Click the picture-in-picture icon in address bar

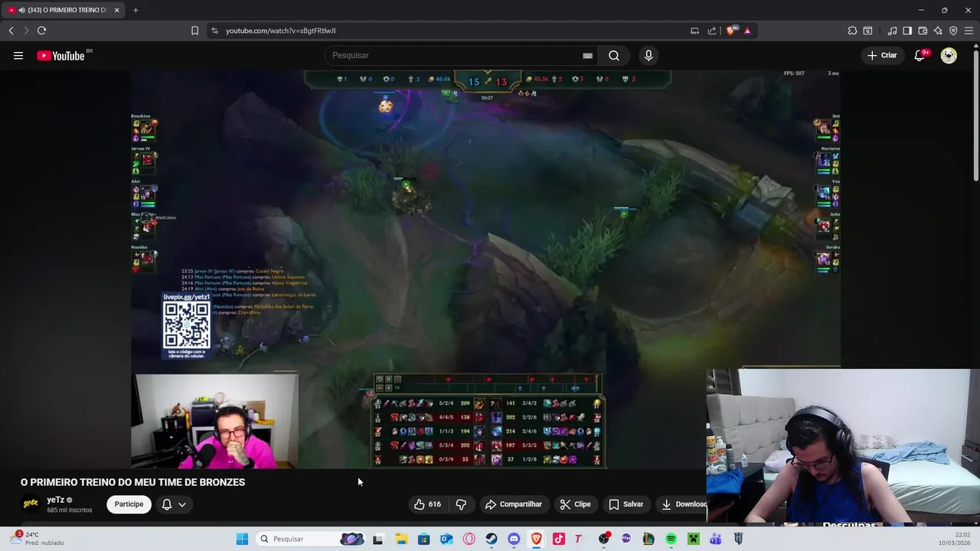[694, 31]
